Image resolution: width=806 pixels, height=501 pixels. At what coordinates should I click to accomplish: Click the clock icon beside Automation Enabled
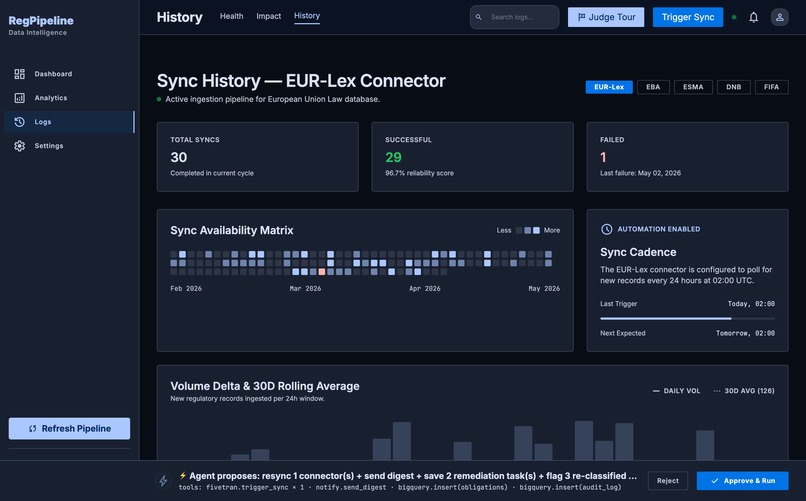click(x=607, y=229)
